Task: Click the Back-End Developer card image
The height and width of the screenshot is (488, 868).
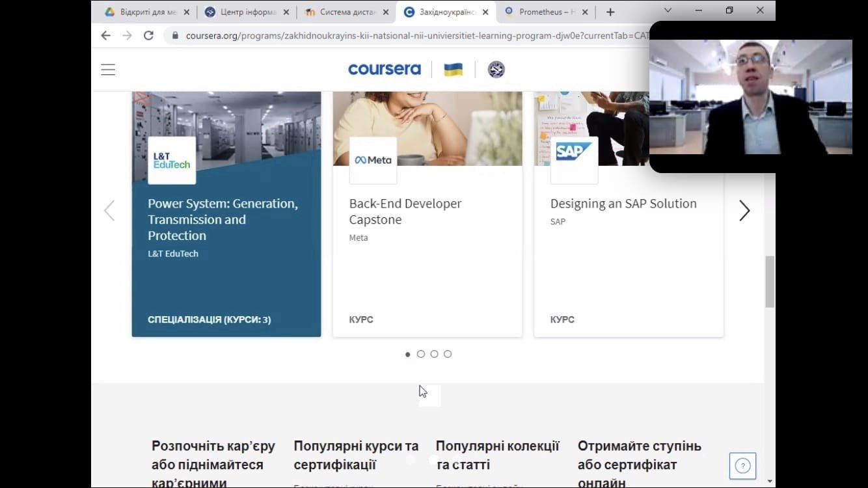Action: [x=427, y=128]
